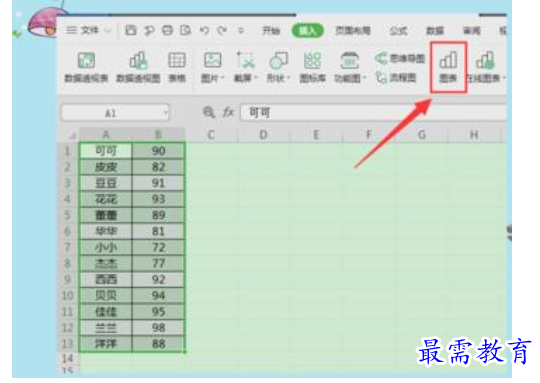Click cell containing 豆豆

pos(106,183)
